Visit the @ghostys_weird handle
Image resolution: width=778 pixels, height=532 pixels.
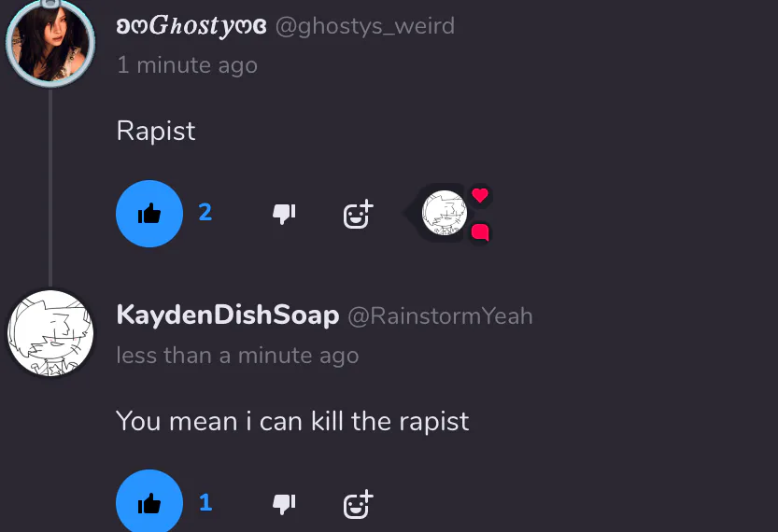coord(364,26)
